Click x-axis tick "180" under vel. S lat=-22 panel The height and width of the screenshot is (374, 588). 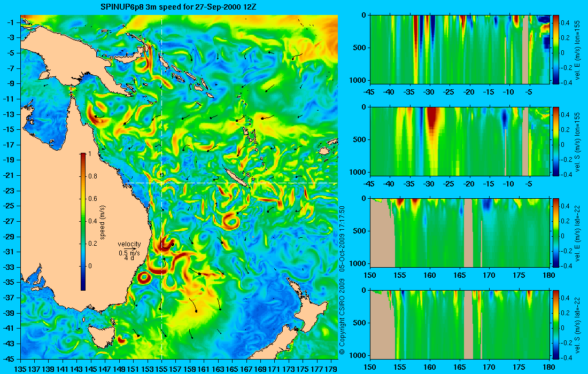[549, 367]
